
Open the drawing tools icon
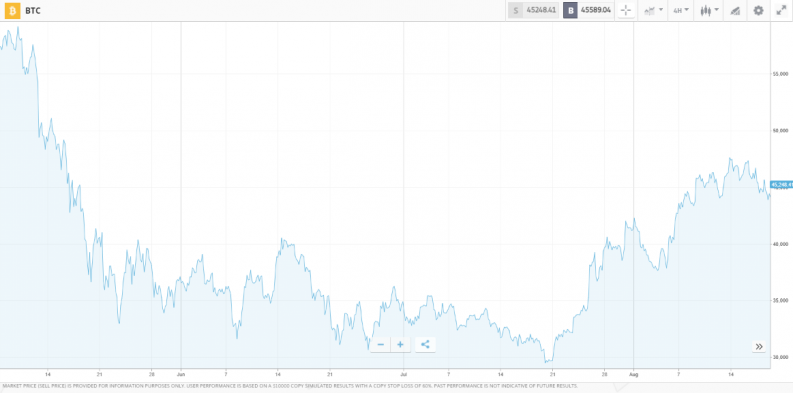(x=735, y=10)
